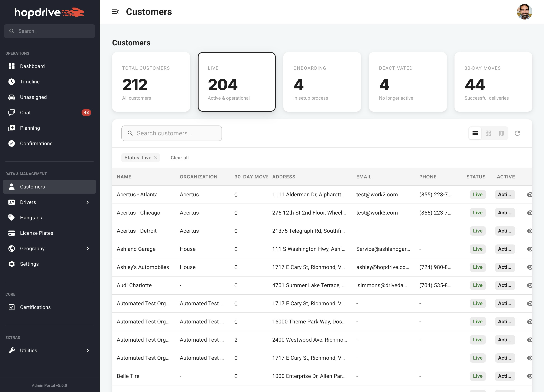Open Certifications in the sidebar

coord(35,307)
